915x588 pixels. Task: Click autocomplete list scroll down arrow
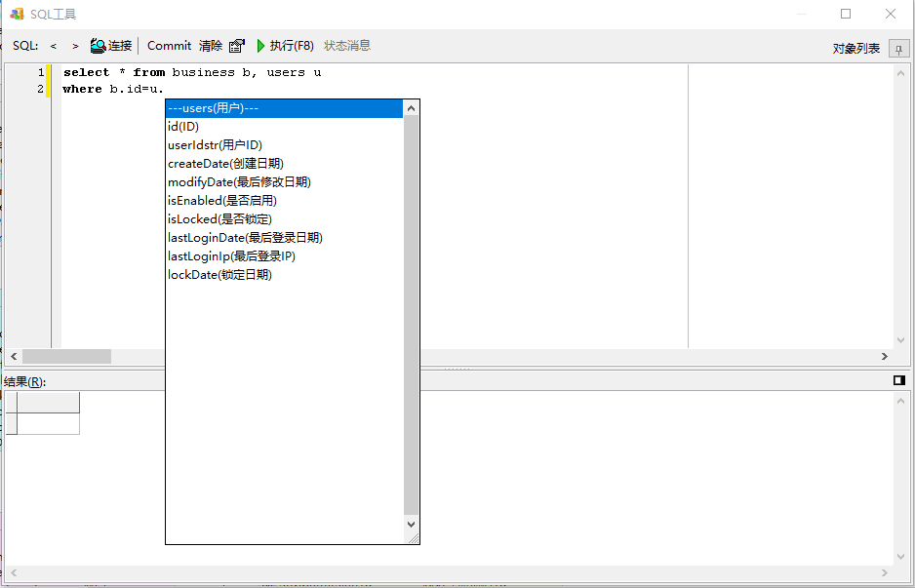[x=411, y=524]
